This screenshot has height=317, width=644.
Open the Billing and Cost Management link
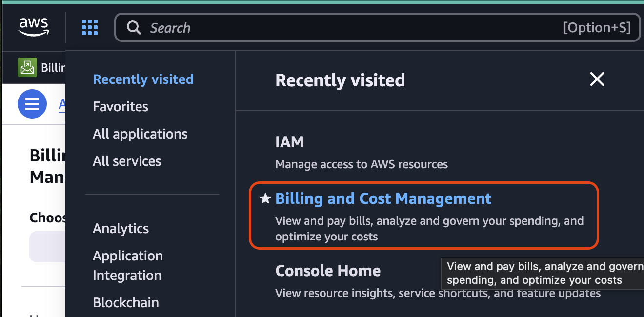pos(383,198)
